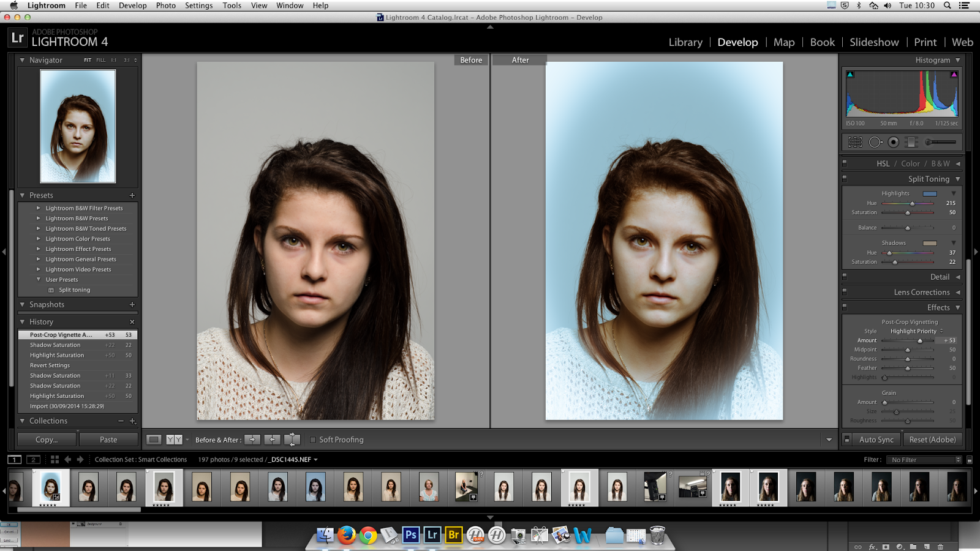Select the Revert Settings history step
This screenshot has height=551, width=980.
pyautogui.click(x=50, y=365)
